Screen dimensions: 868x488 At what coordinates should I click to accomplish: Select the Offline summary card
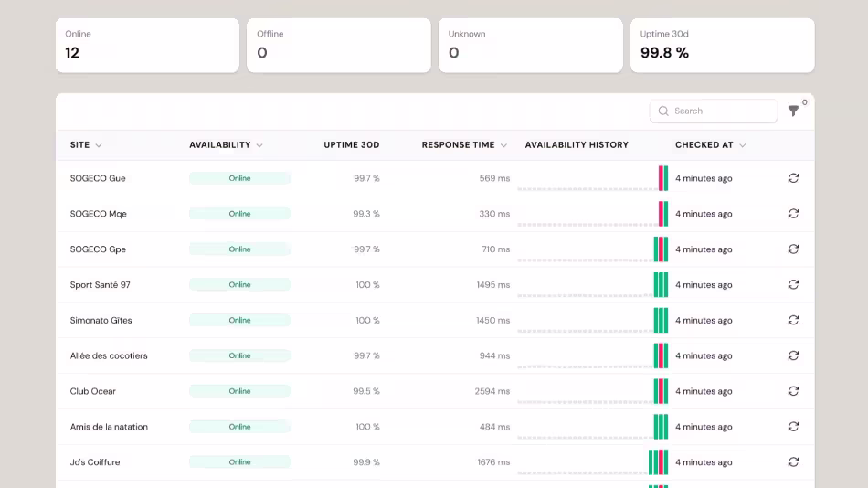(339, 46)
